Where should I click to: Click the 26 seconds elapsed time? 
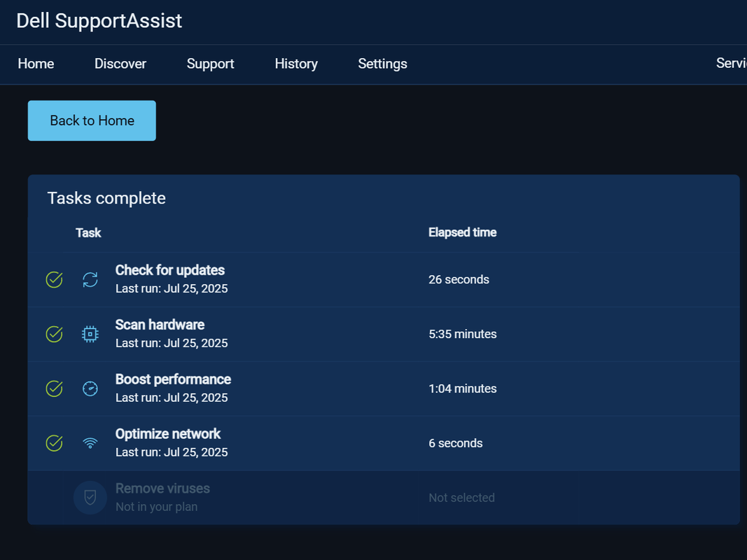click(x=459, y=279)
